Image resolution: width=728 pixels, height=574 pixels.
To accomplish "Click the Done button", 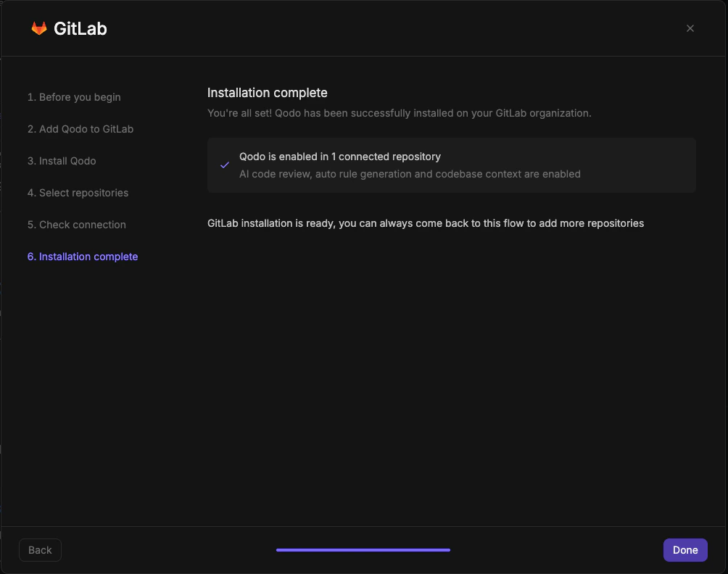I will coord(685,550).
